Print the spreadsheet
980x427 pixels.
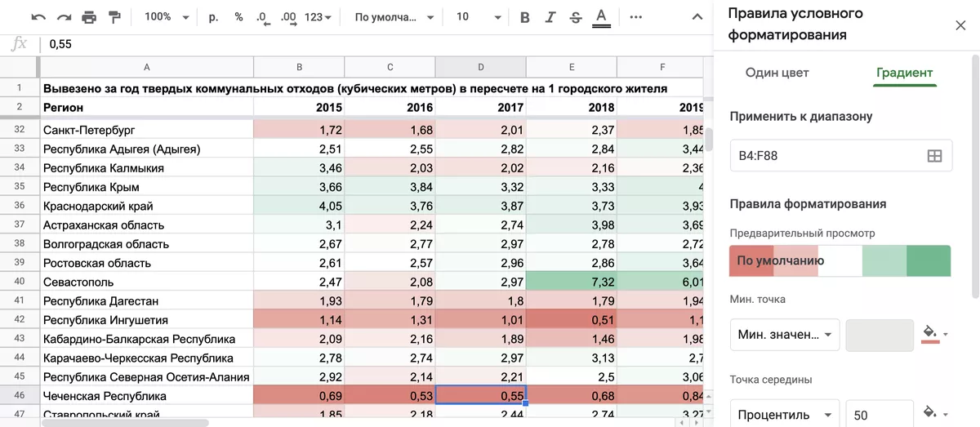89,17
